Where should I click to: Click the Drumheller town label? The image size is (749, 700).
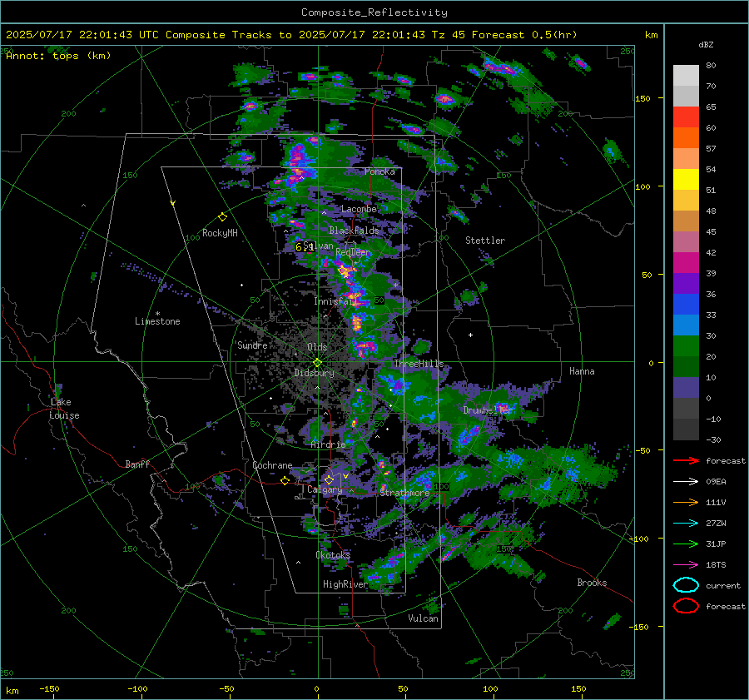pos(489,410)
